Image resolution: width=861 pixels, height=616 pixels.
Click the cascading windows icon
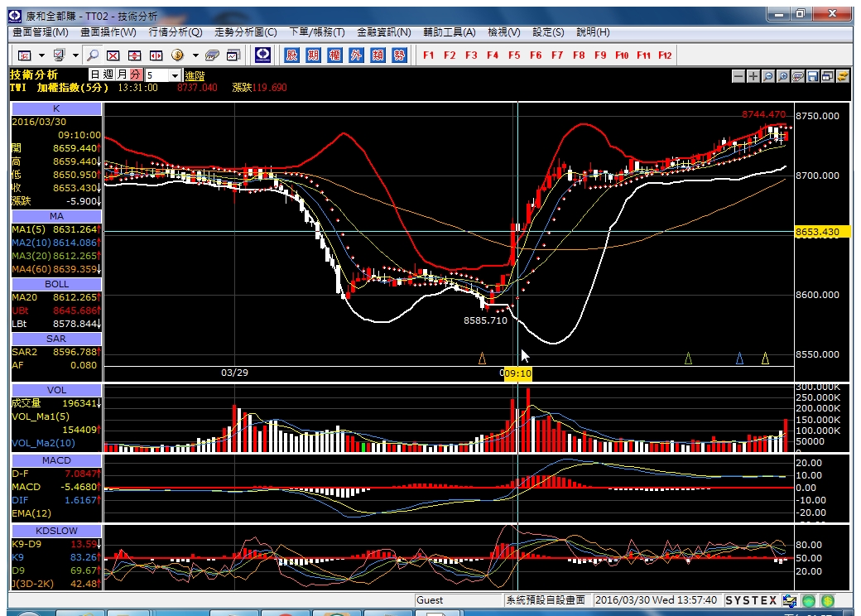(x=828, y=76)
